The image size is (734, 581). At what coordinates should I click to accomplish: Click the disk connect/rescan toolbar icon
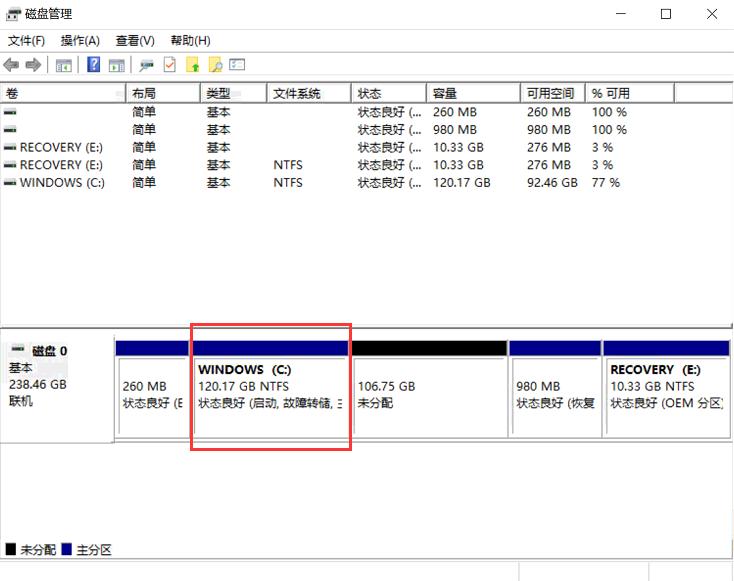[x=147, y=65]
